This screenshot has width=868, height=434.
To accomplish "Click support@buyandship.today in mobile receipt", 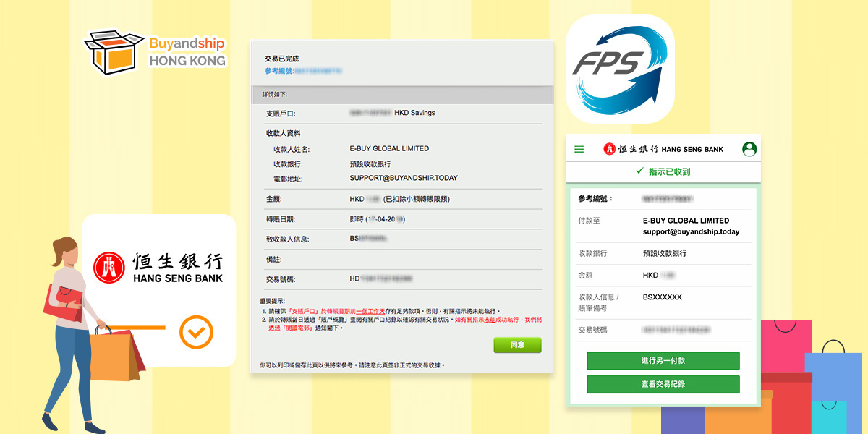I will [x=691, y=232].
